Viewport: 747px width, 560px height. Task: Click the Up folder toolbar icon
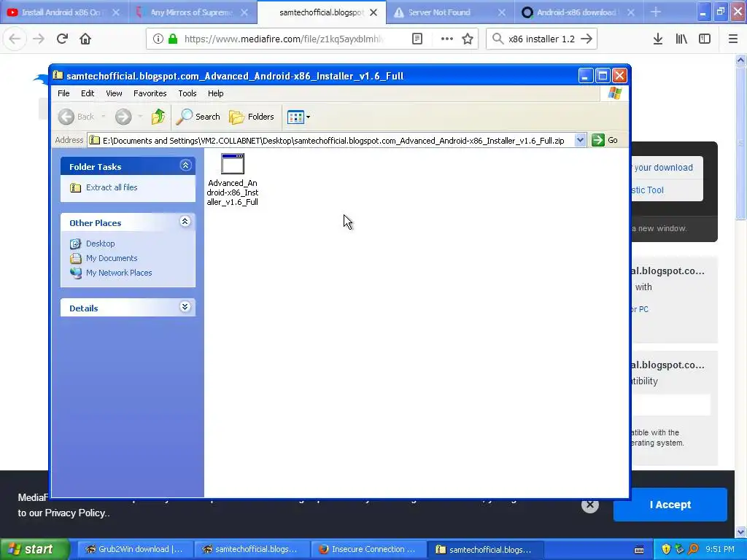click(x=158, y=117)
